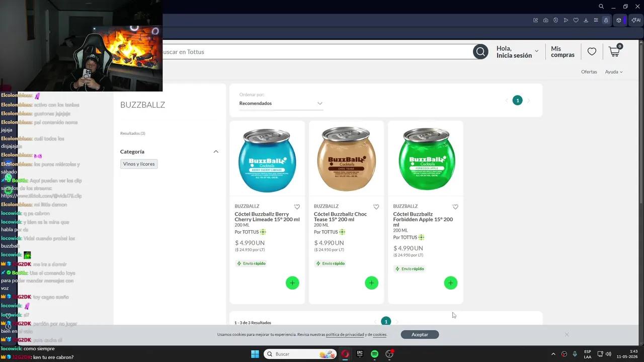The width and height of the screenshot is (644, 362).
Task: Click the browser send arrow icon
Action: tap(566, 20)
